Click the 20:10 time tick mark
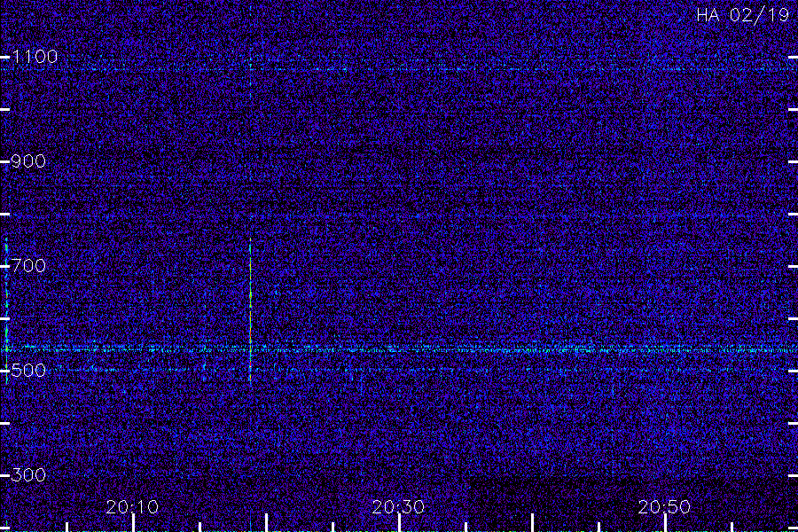Viewport: 798px width, 532px height. point(133,523)
